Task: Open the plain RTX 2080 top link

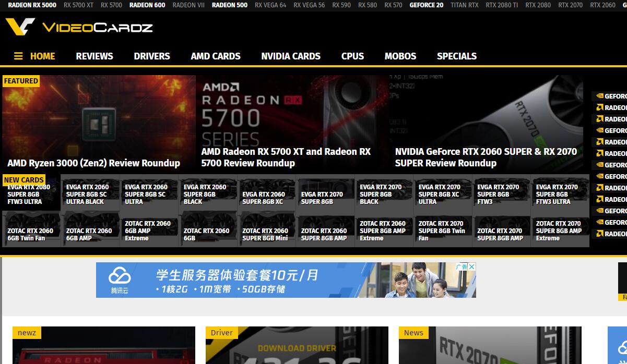Action: point(538,5)
